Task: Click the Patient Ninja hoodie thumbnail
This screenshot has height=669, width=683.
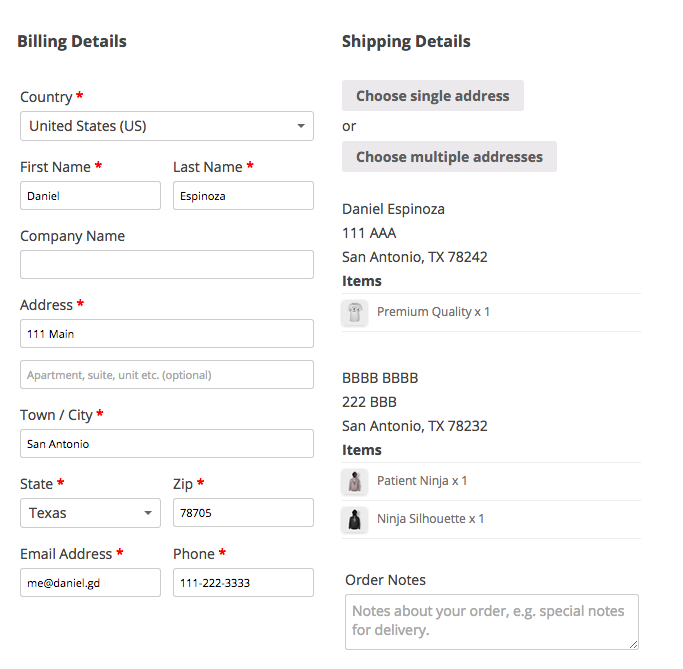Action: [354, 482]
